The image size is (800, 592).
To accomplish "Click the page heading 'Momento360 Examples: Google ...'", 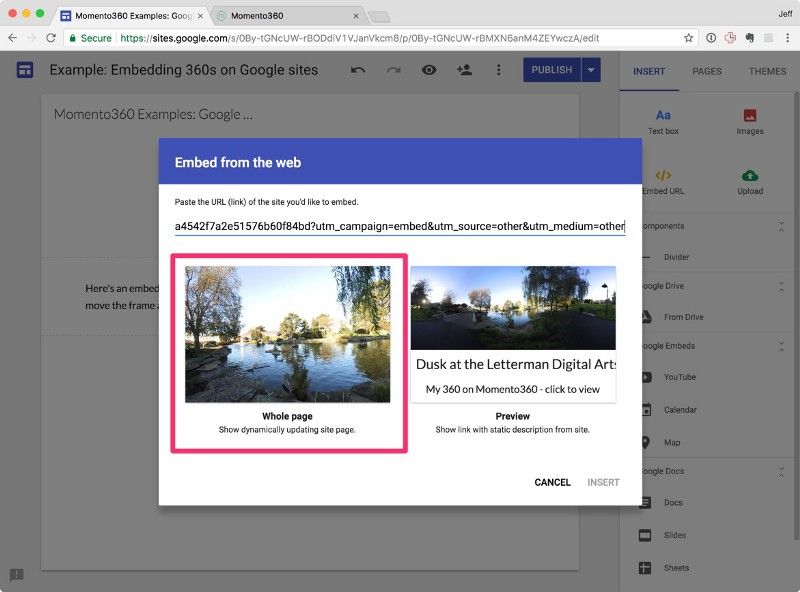I will 153,114.
